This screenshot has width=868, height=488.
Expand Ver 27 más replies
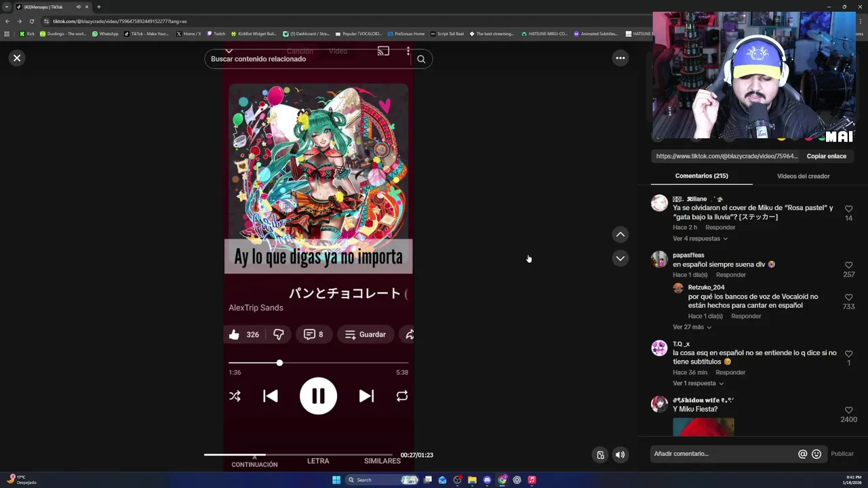coord(692,327)
